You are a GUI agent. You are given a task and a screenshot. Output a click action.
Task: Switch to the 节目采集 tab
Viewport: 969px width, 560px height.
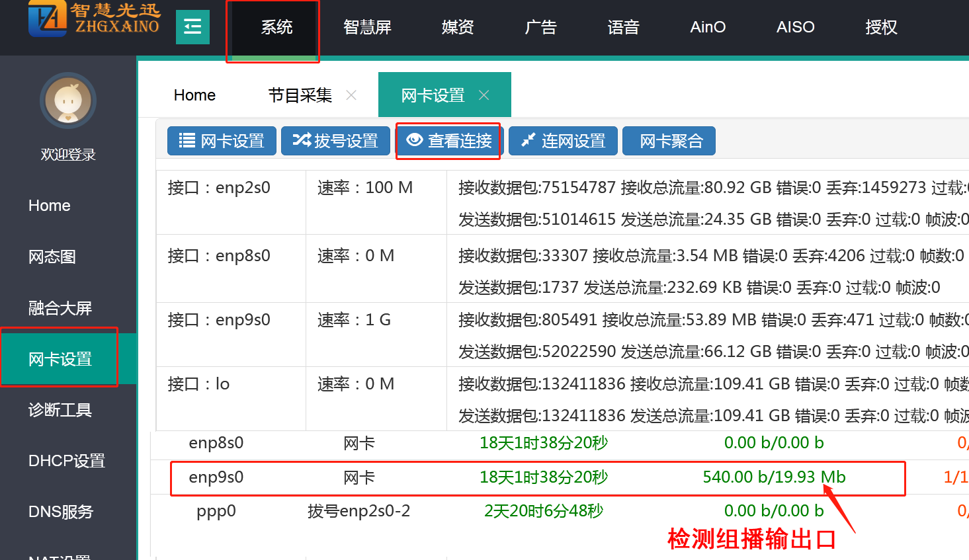coord(300,95)
